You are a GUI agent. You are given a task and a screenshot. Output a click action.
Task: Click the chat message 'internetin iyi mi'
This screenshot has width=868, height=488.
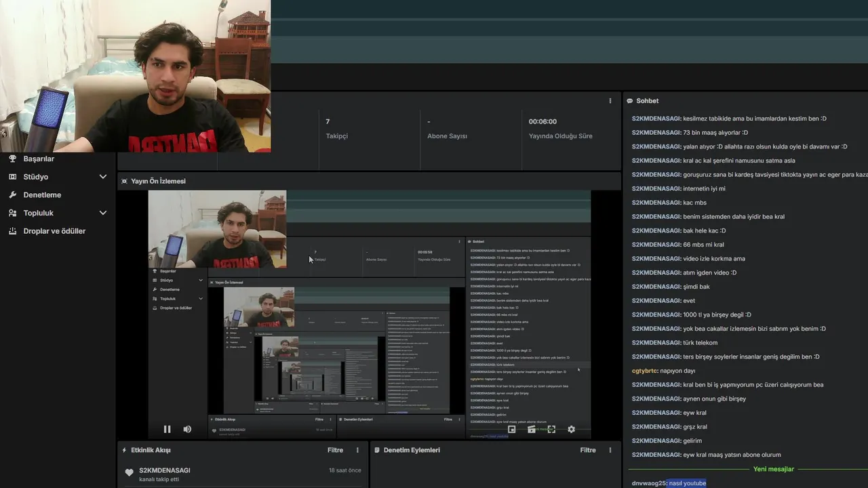(704, 188)
